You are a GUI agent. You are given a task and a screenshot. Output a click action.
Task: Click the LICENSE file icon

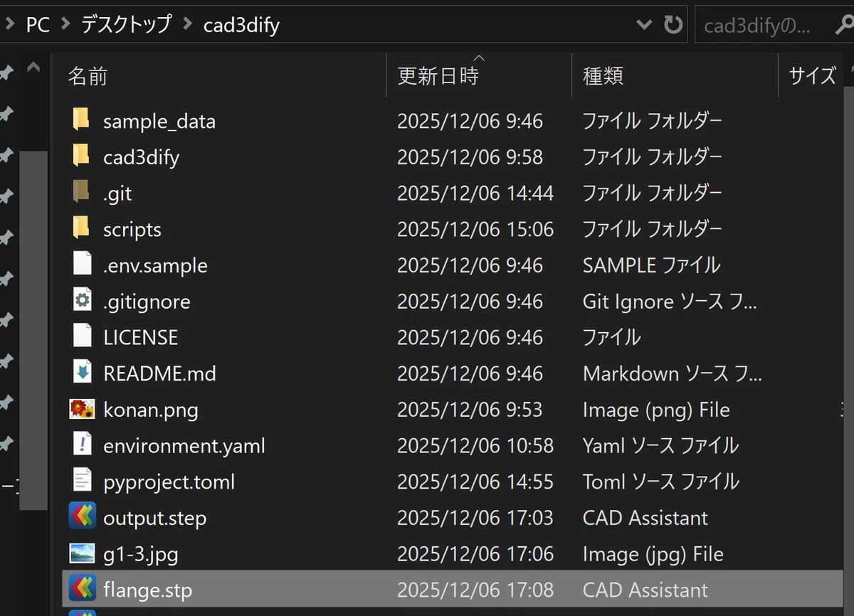[83, 336]
